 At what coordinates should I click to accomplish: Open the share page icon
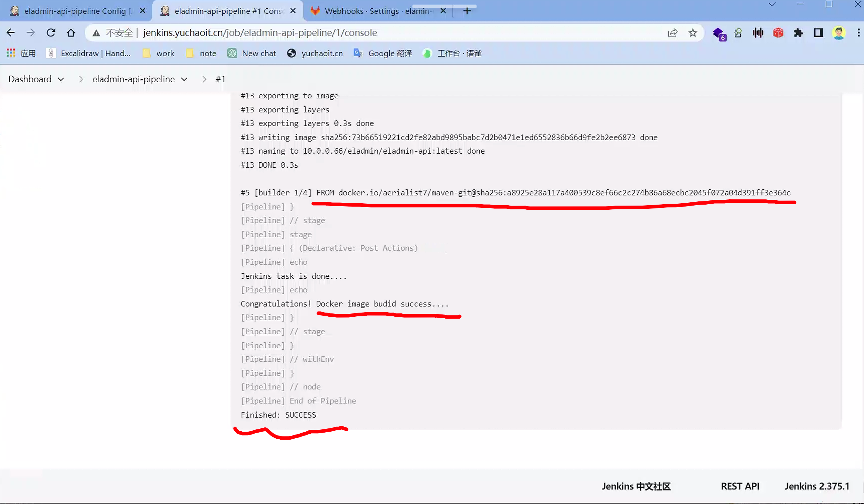coord(672,33)
